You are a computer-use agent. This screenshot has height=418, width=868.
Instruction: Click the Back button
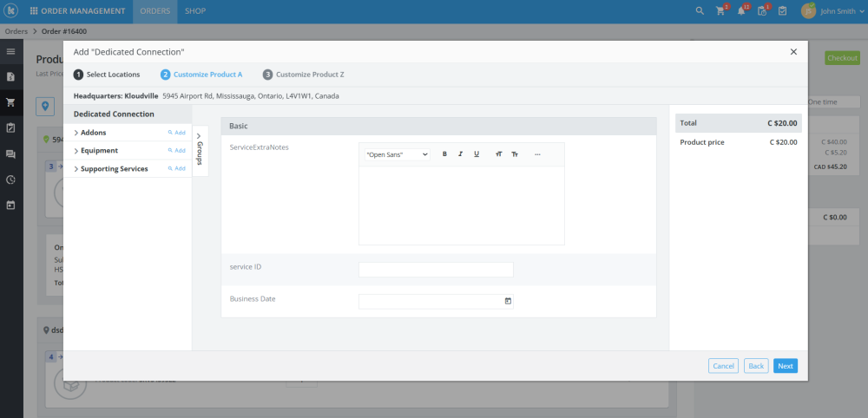coord(756,366)
